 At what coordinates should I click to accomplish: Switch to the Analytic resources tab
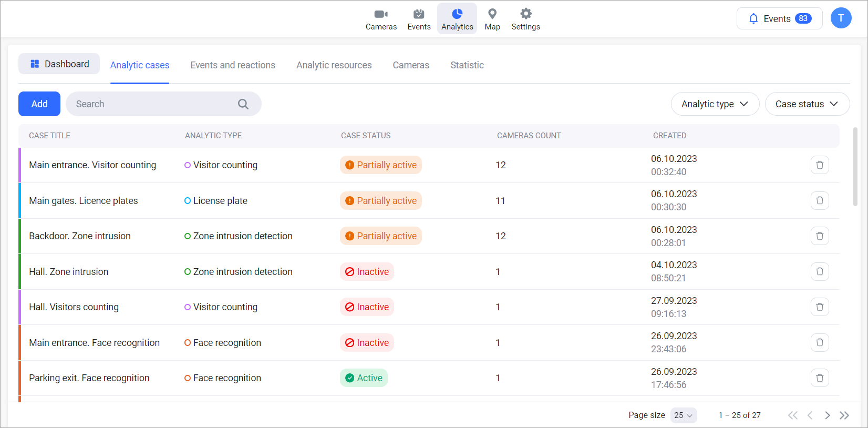[334, 65]
